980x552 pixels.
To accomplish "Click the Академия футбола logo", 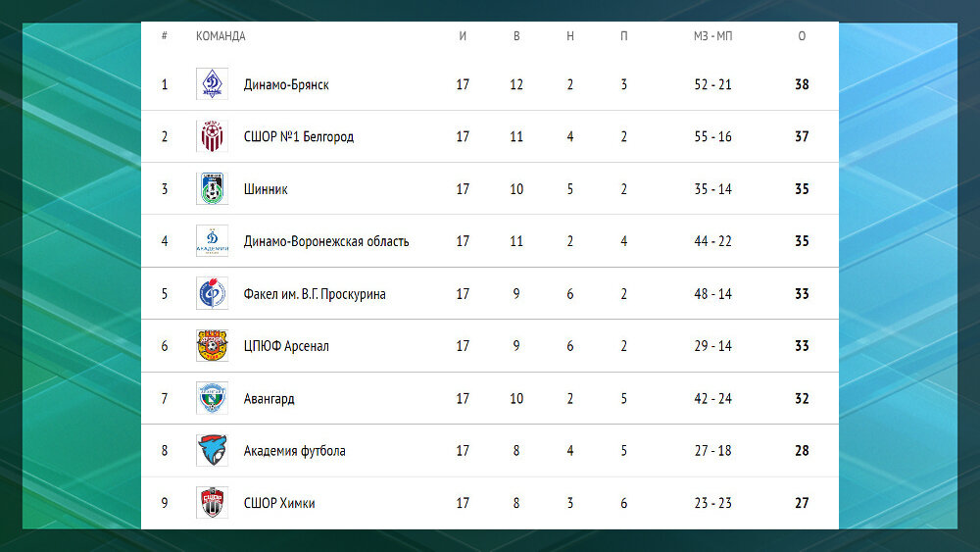I will 212,450.
